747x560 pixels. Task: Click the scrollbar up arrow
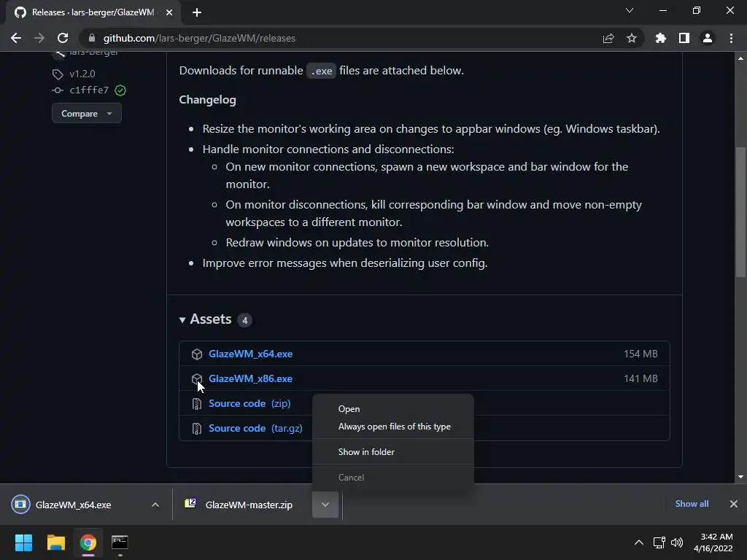pyautogui.click(x=740, y=58)
